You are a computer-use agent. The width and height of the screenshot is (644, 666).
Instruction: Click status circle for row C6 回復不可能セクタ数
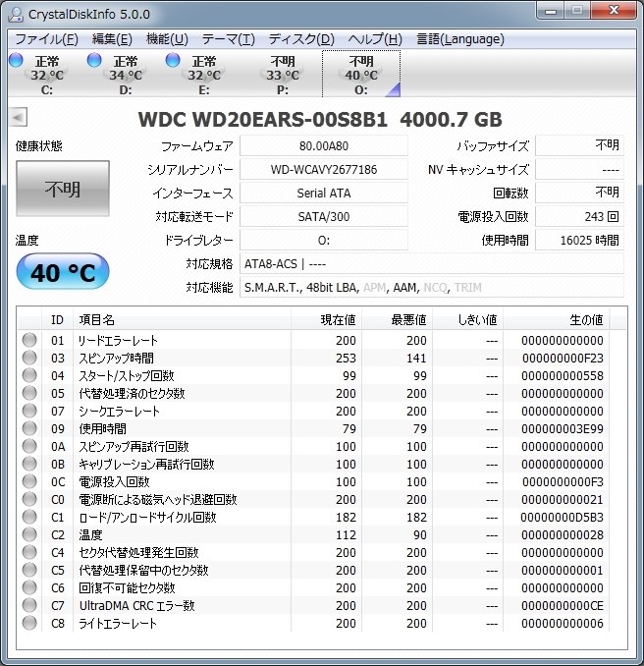pos(29,587)
